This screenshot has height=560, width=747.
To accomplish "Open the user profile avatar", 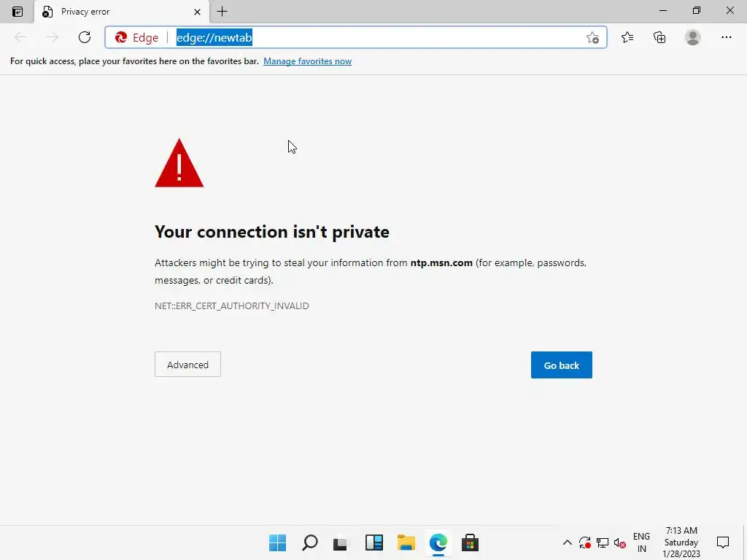I will tap(693, 37).
